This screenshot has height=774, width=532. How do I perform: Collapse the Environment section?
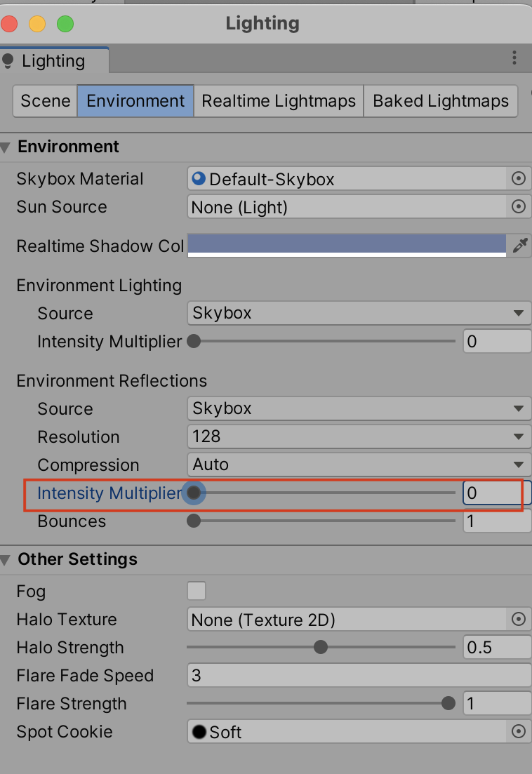click(x=7, y=147)
